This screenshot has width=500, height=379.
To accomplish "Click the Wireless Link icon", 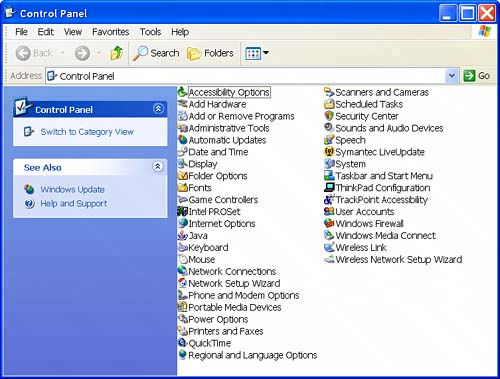I will tap(329, 247).
